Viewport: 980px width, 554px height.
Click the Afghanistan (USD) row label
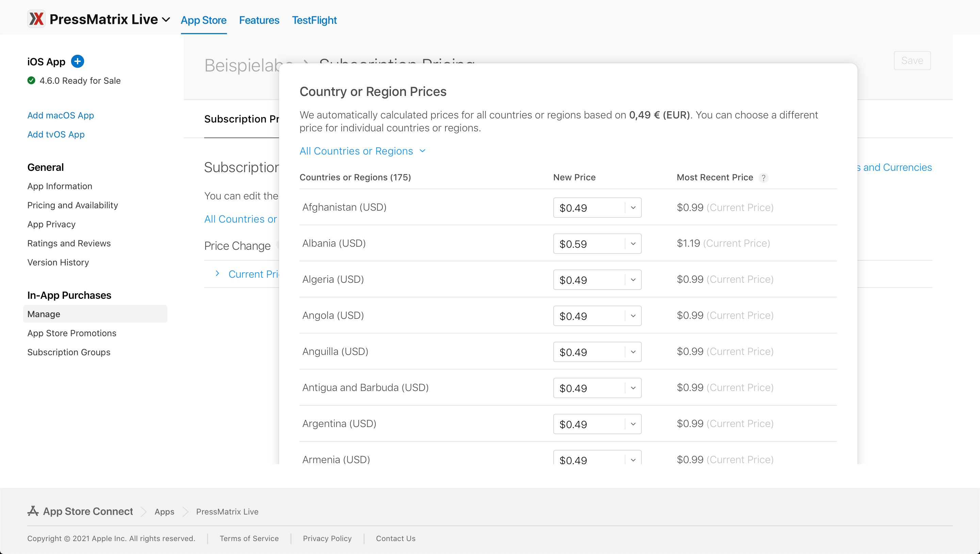point(344,207)
